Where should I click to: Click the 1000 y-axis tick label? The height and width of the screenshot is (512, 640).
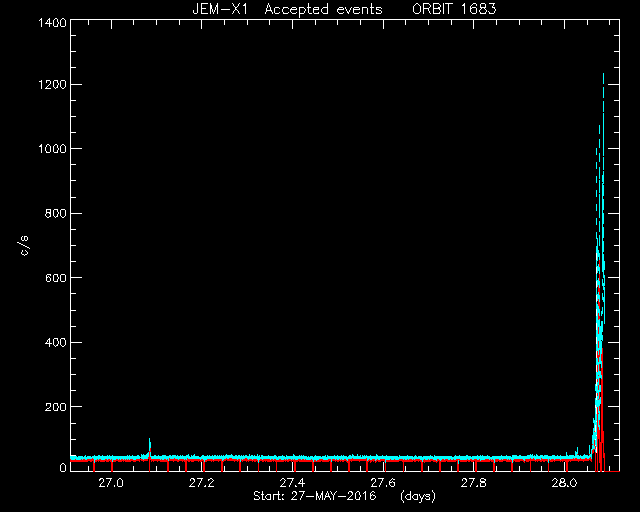point(52,149)
